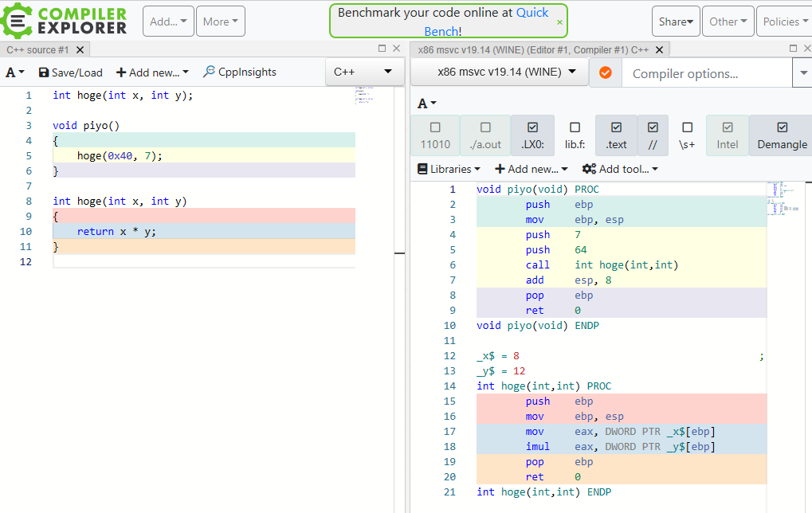Open the Libraries dropdown
Viewport: 812px width, 513px height.
click(x=449, y=169)
